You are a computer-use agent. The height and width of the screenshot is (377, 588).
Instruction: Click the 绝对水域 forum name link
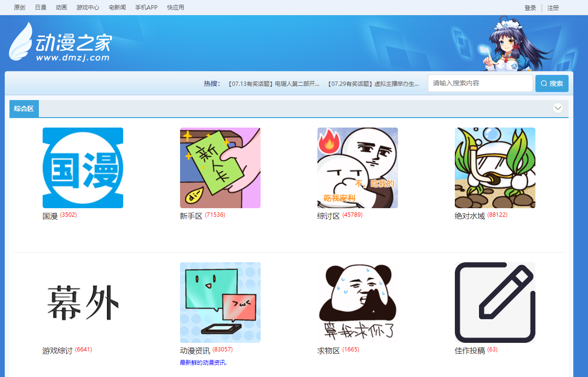click(470, 216)
